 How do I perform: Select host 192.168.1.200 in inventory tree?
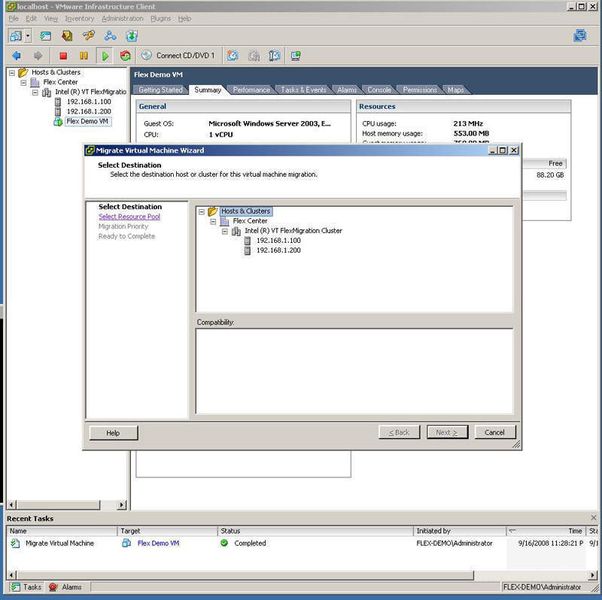point(89,111)
